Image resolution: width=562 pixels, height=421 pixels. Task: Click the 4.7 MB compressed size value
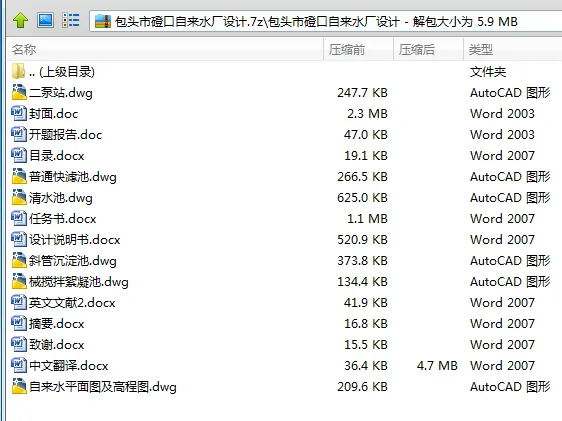pos(437,366)
